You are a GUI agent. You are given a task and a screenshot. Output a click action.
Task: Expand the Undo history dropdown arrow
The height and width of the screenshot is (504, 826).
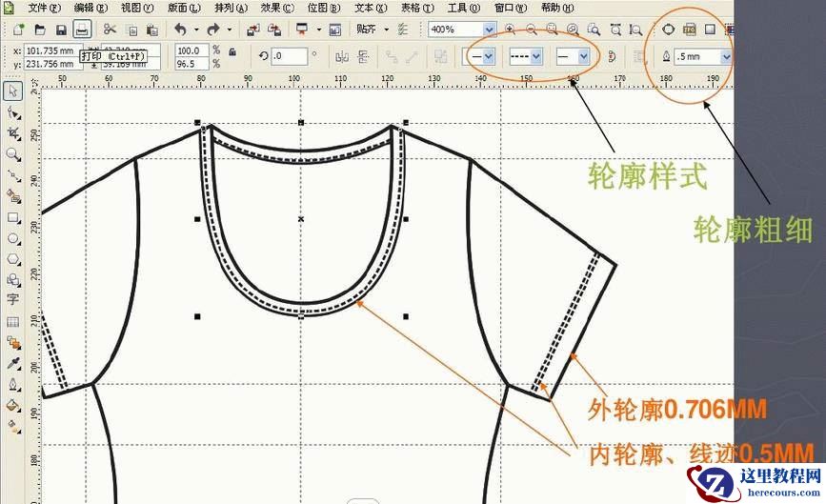click(195, 30)
